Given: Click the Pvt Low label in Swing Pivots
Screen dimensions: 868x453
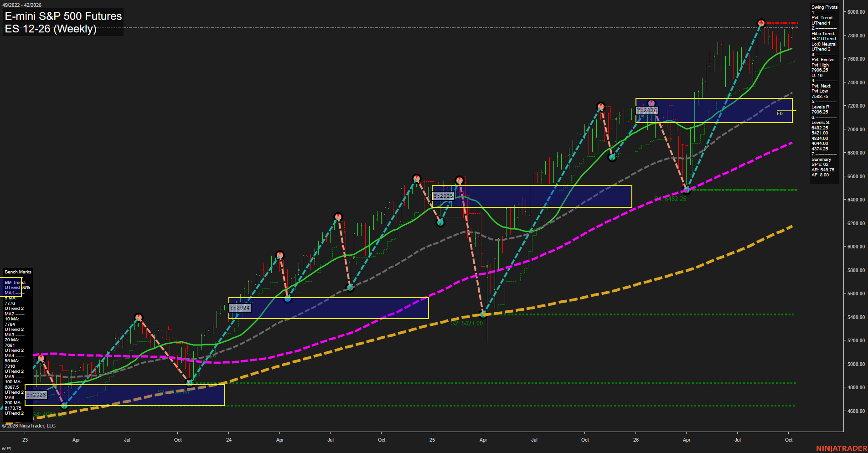Looking at the screenshot, I should 820,91.
